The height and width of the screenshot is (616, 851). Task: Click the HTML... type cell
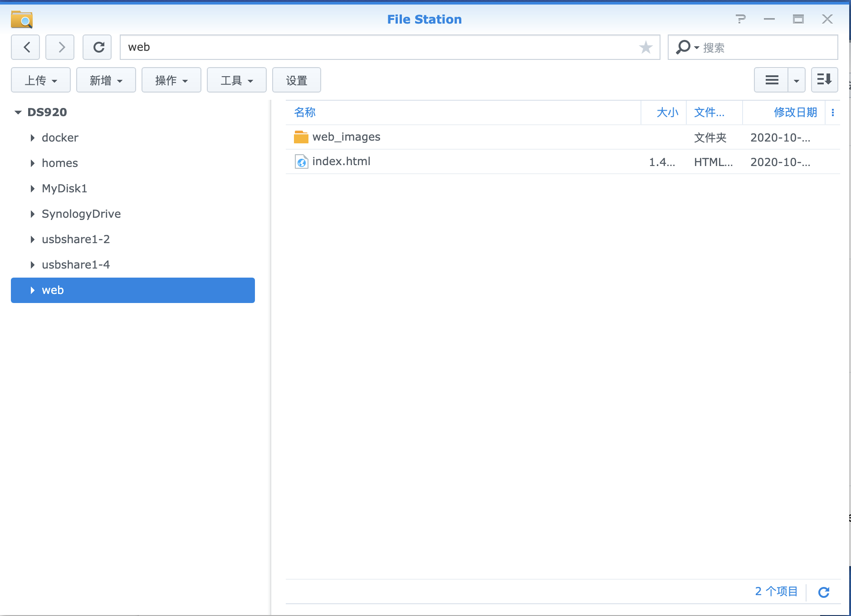pos(714,162)
